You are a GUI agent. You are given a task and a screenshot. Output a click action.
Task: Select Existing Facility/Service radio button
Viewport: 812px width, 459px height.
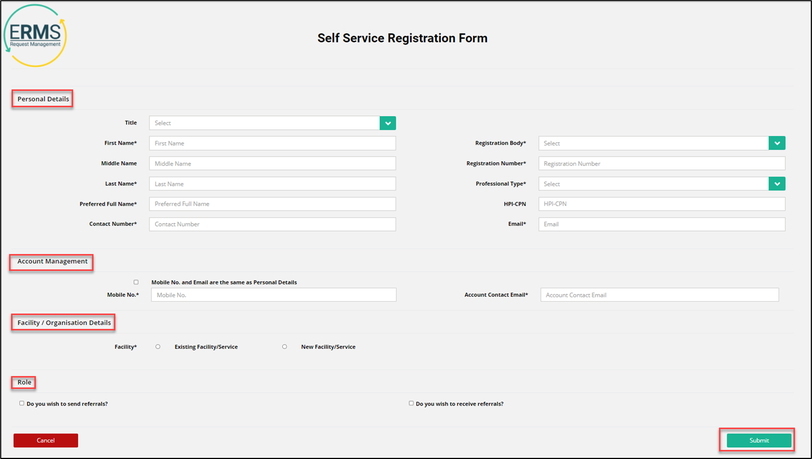point(158,347)
